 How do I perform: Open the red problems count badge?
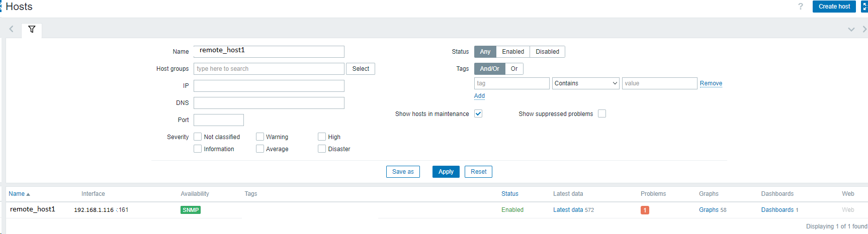tap(645, 210)
